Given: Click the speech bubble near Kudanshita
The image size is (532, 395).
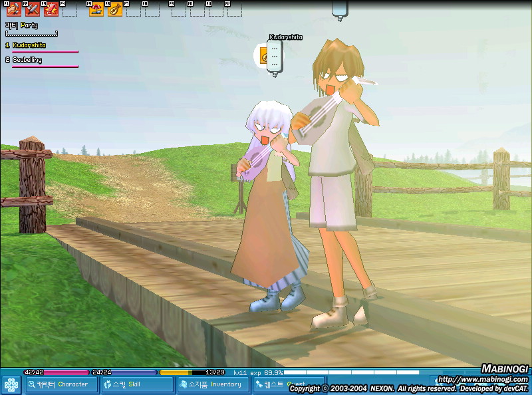Looking at the screenshot, I should click(275, 58).
